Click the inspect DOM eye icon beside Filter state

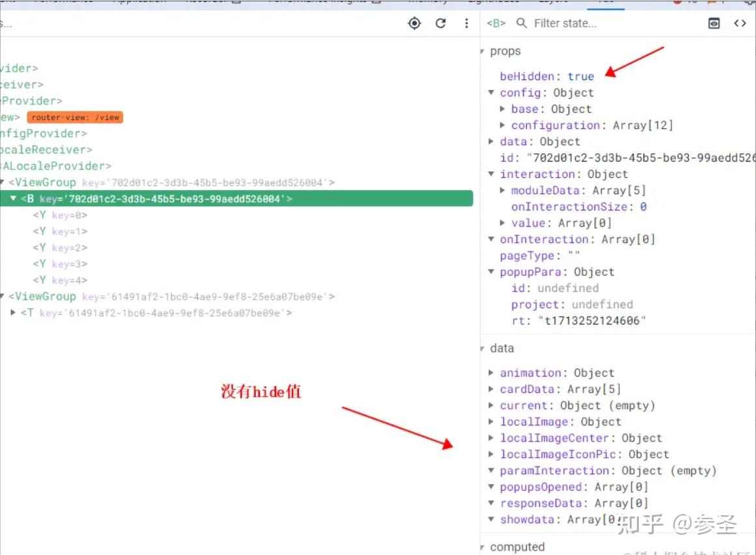click(714, 23)
